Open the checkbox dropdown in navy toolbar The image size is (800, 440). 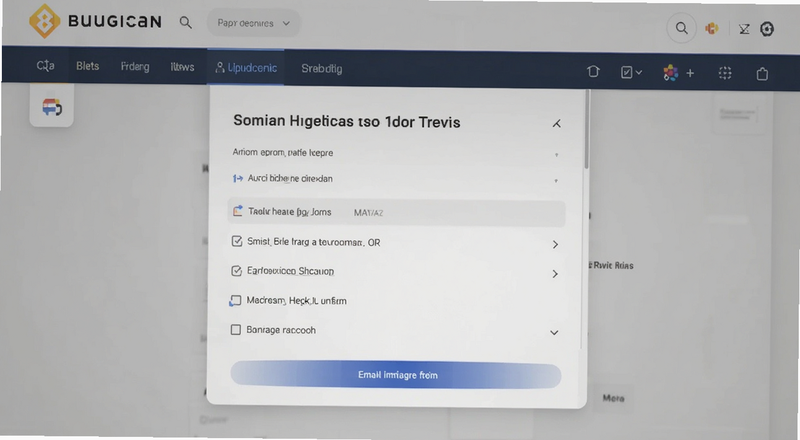tap(631, 72)
